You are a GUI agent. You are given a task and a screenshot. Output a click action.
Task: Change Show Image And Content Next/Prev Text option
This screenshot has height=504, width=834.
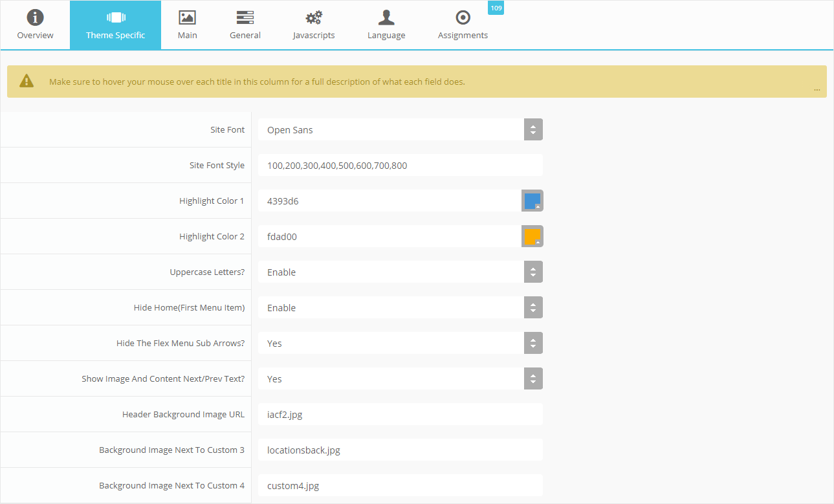400,378
